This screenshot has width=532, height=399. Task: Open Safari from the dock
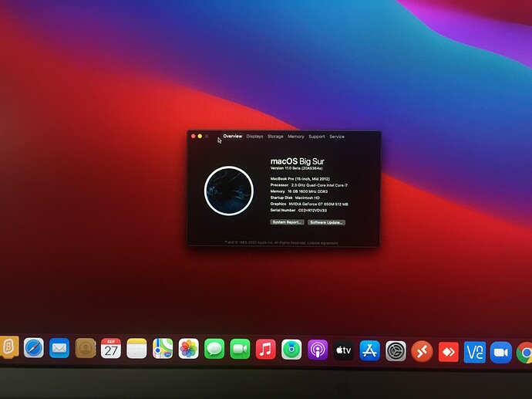34,348
